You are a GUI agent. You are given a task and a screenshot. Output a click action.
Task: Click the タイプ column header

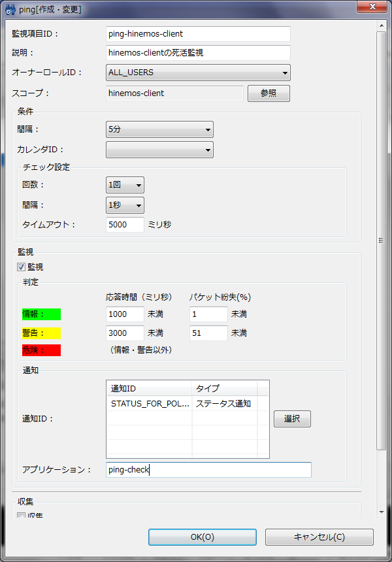click(225, 389)
